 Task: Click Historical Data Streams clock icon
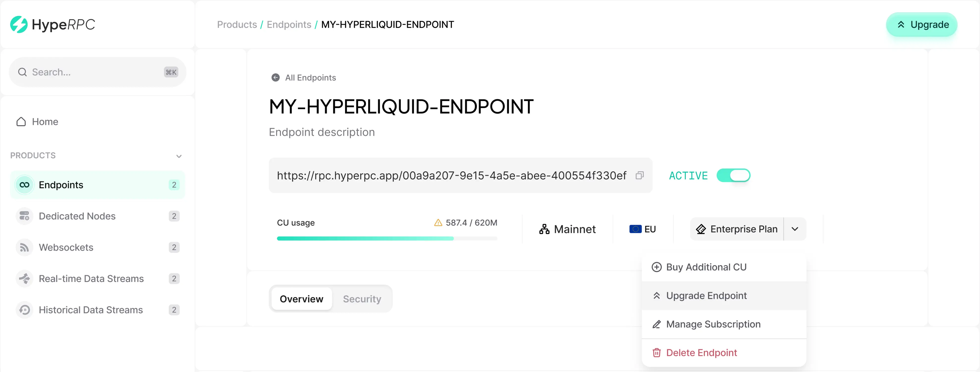click(x=24, y=310)
